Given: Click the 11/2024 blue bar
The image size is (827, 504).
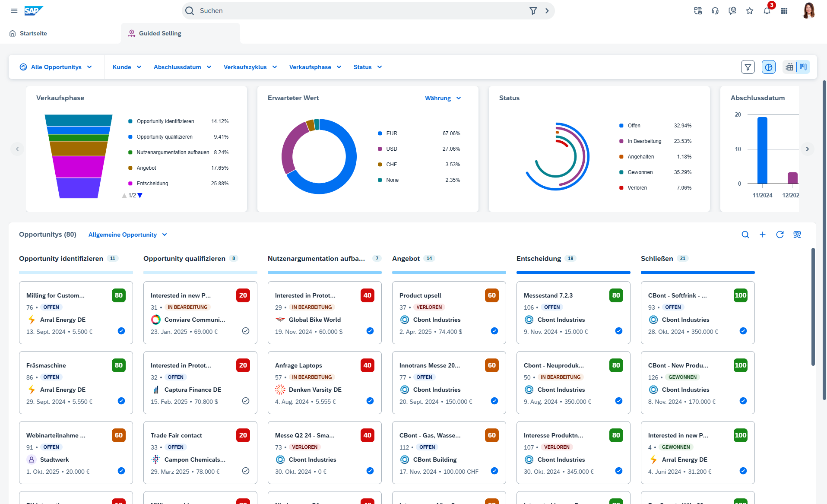Looking at the screenshot, I should tap(763, 150).
